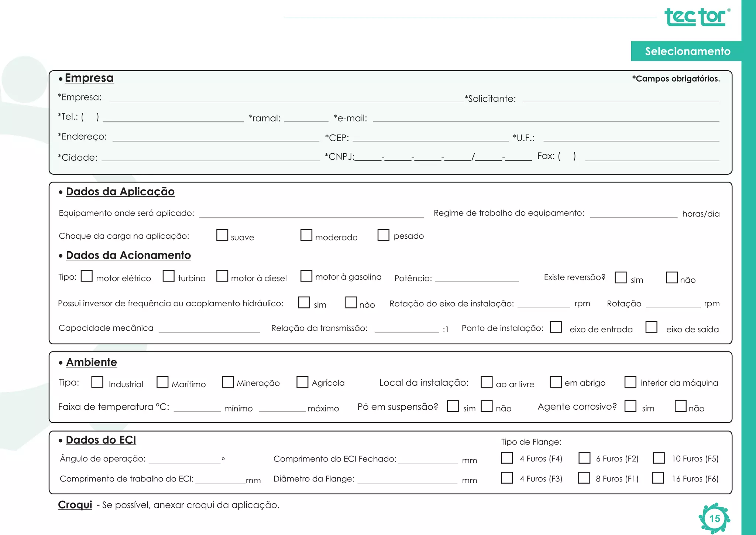Click the Potência input line
The height and width of the screenshot is (535, 756).
pyautogui.click(x=477, y=279)
